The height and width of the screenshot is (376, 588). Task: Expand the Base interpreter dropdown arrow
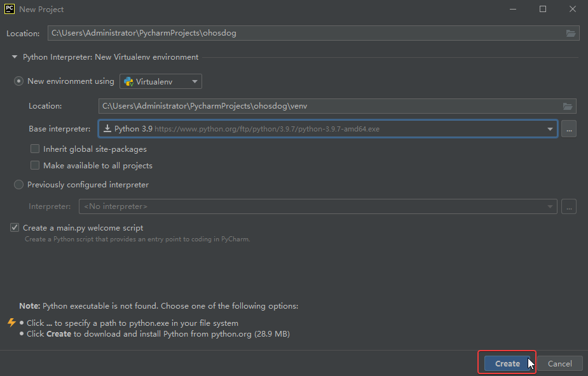pyautogui.click(x=550, y=129)
